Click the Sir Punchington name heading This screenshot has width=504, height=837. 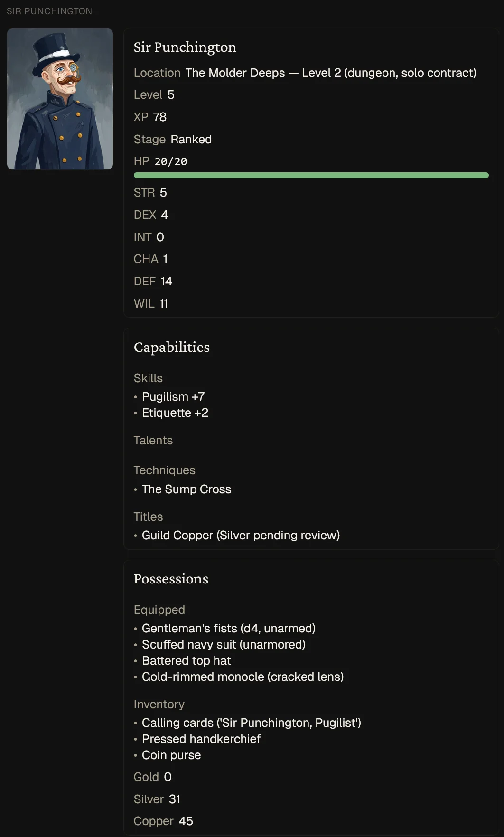(185, 47)
